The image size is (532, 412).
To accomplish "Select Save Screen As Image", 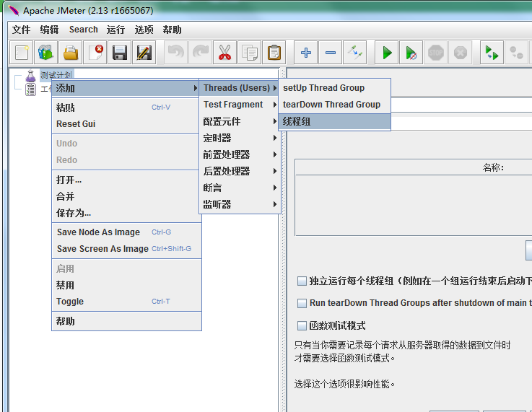I will (126, 249).
